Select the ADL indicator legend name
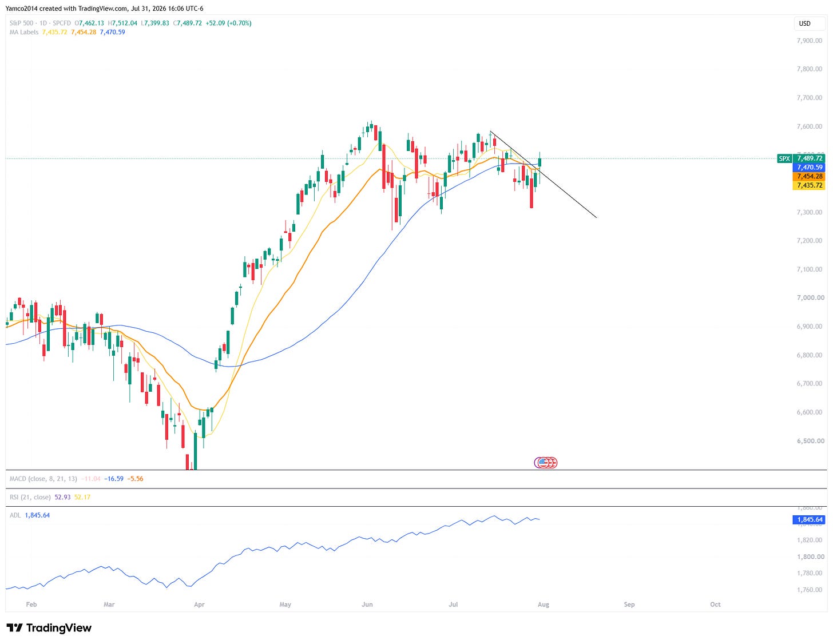 (x=15, y=515)
